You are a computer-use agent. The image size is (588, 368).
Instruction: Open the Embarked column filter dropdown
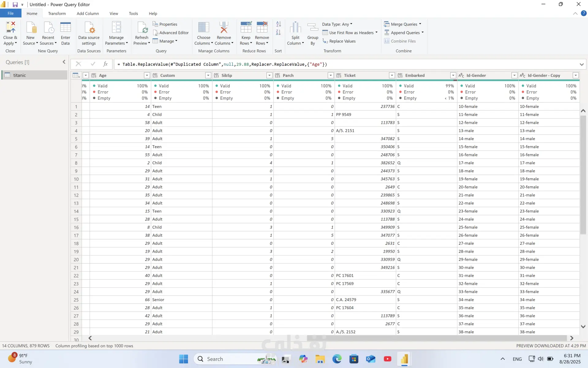tap(453, 75)
